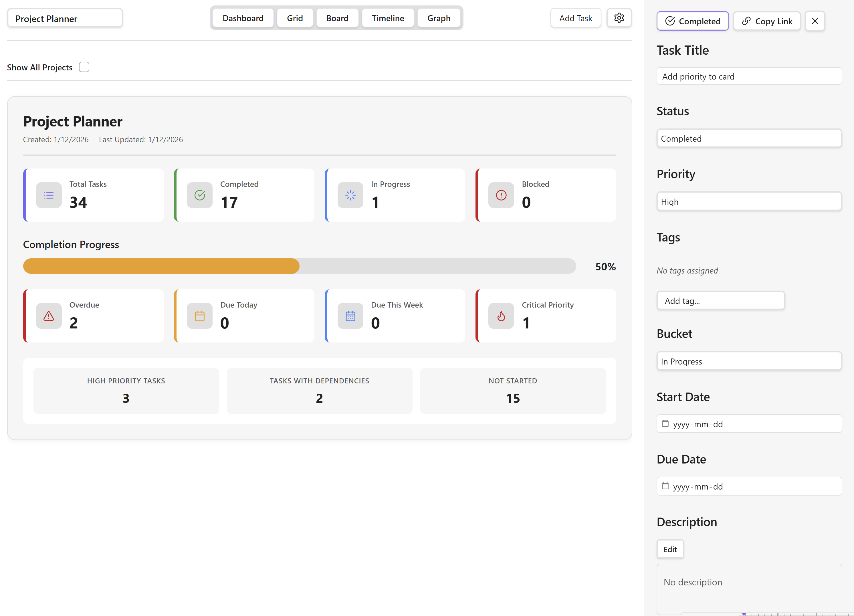Screen dimensions: 854x616
Task: Click the completion progress bar
Action: point(299,266)
